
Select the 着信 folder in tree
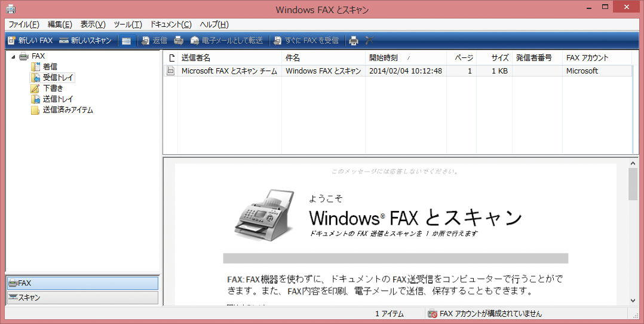(x=50, y=67)
